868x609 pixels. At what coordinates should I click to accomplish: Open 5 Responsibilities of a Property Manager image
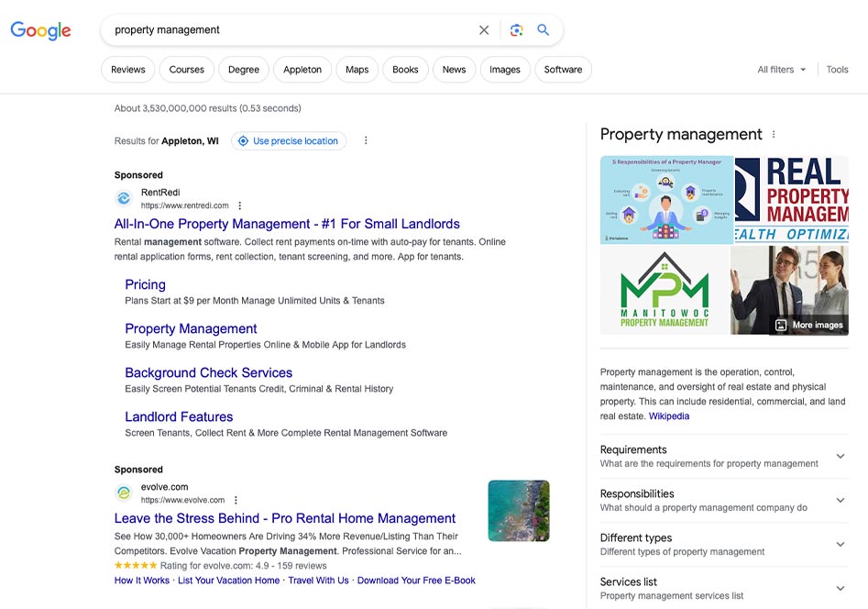click(x=666, y=200)
